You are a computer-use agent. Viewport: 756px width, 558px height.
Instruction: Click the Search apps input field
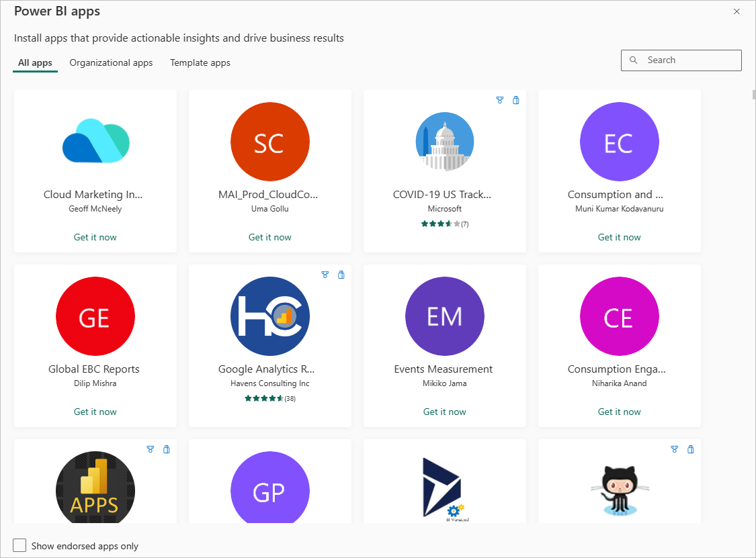tap(681, 60)
